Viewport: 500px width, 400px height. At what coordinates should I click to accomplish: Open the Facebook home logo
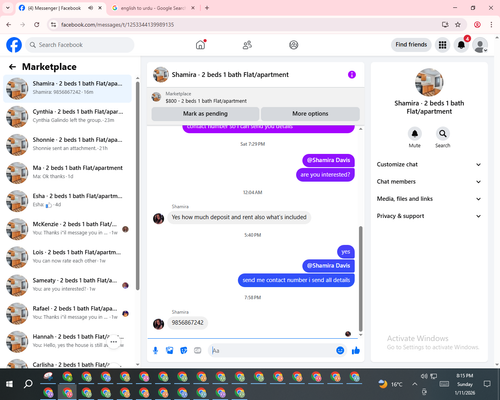click(14, 45)
